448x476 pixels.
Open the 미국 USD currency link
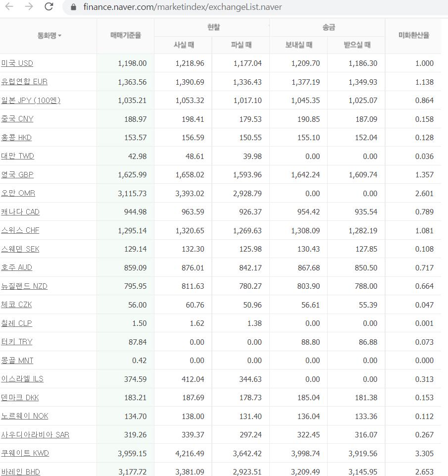pos(17,63)
